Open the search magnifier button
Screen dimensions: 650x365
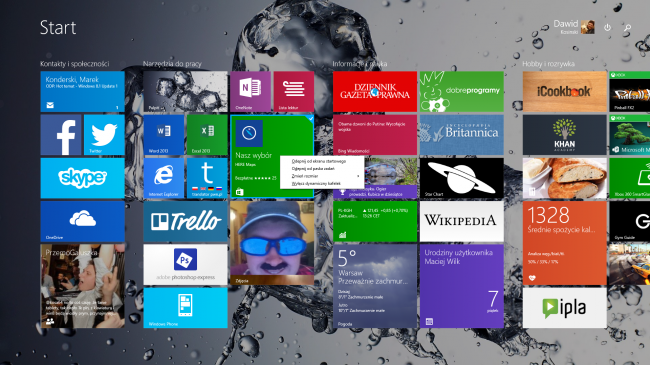628,28
